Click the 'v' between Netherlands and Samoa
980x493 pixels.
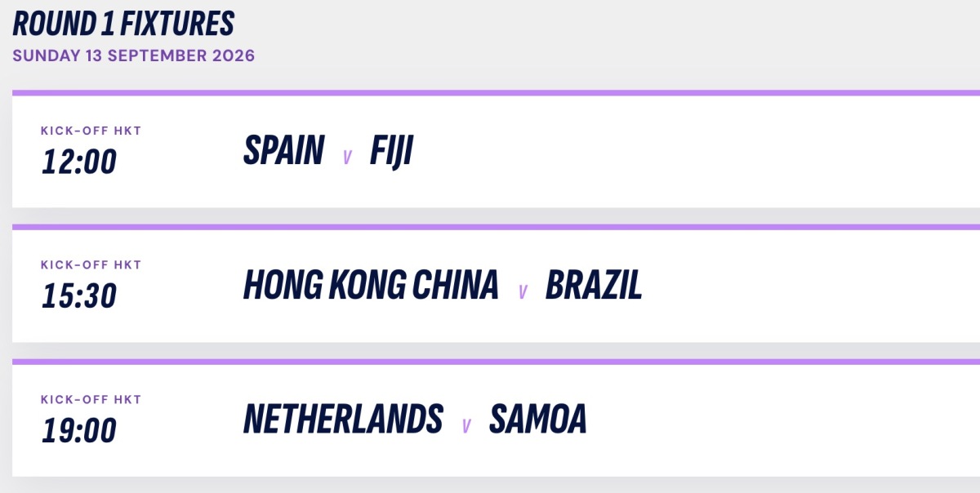point(466,426)
